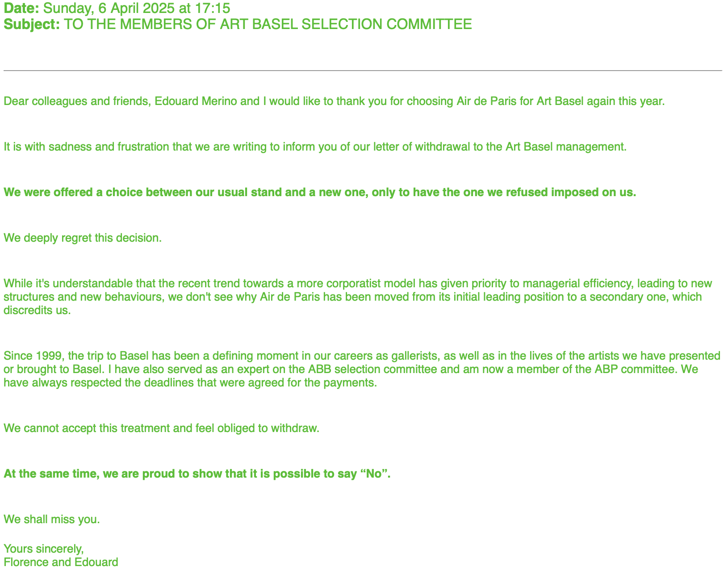Click the bold "Subject:" label

tap(31, 24)
